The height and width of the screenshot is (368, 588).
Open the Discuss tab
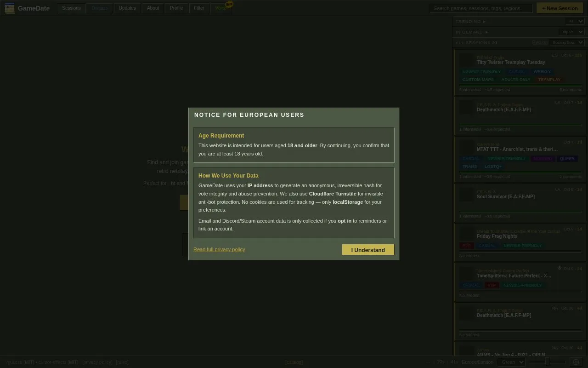pyautogui.click(x=100, y=8)
